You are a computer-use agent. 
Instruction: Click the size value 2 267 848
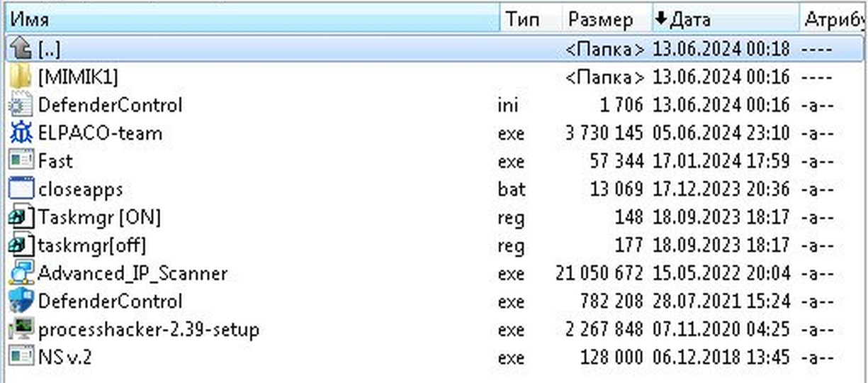[x=604, y=329]
